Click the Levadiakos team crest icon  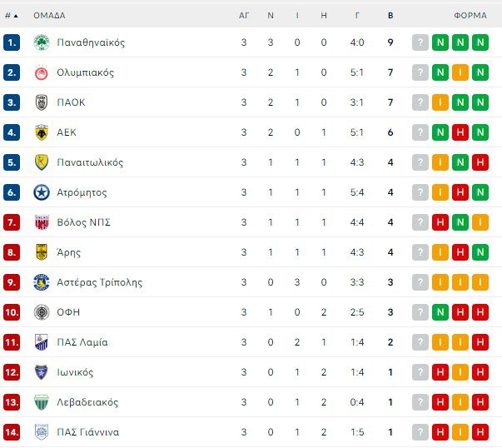click(x=41, y=402)
